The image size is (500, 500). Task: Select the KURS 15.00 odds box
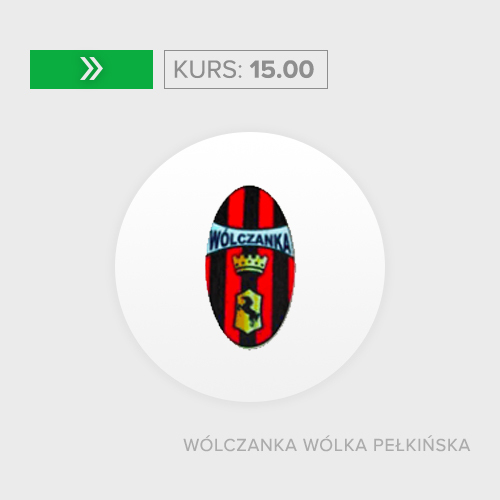tap(246, 69)
